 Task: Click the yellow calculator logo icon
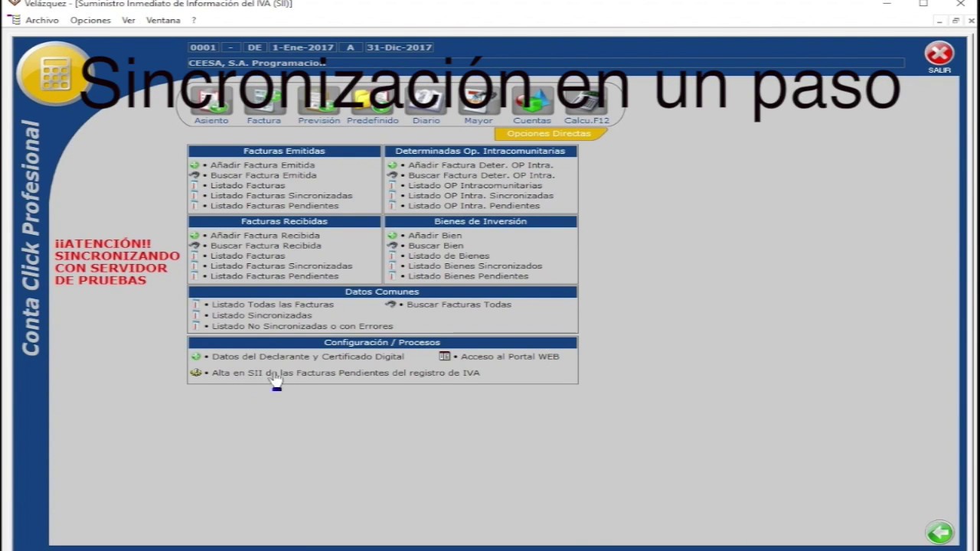[54, 73]
